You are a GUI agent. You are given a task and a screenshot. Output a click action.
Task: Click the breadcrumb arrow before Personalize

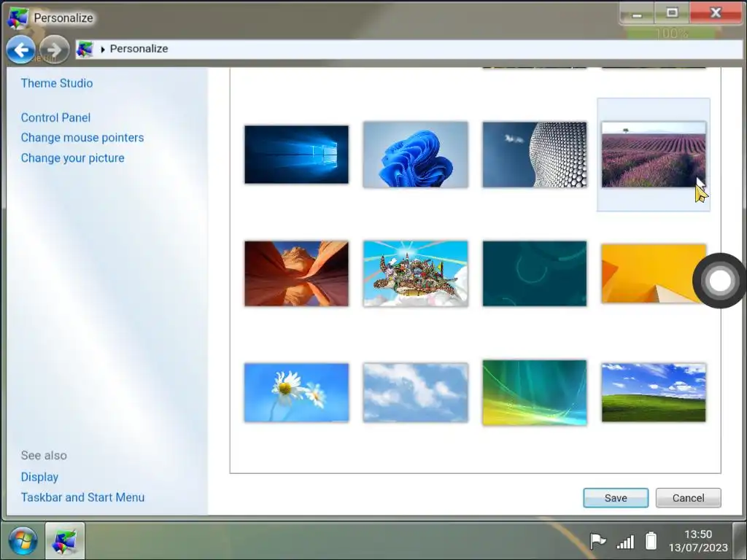pos(102,50)
